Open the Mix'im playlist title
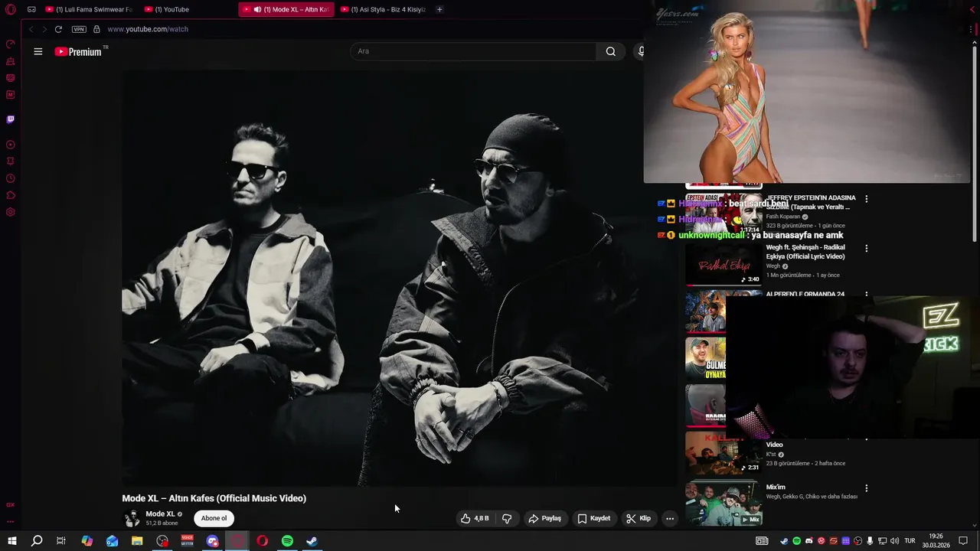 (776, 487)
